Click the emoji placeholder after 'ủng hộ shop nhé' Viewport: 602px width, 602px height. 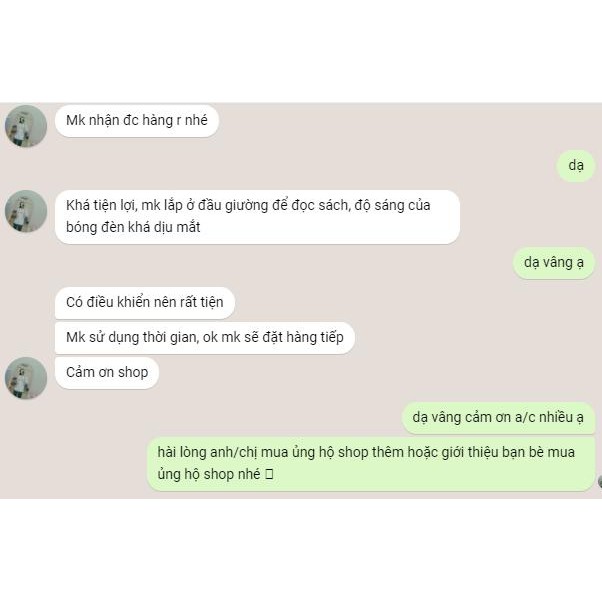(x=269, y=474)
